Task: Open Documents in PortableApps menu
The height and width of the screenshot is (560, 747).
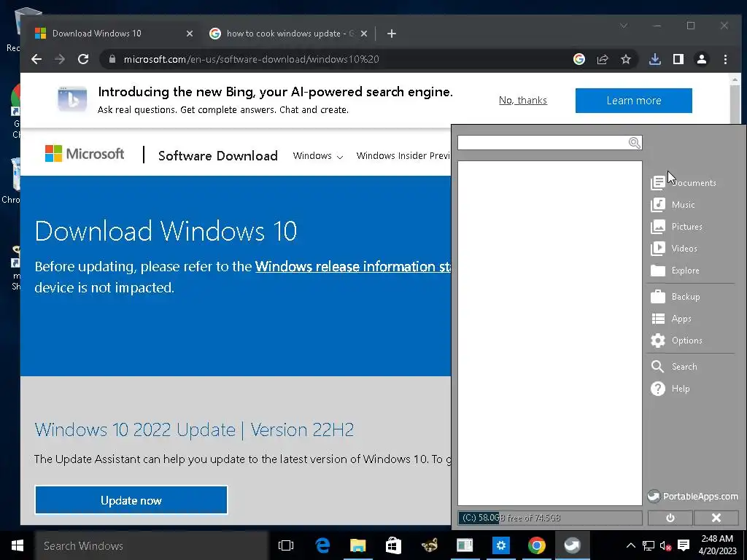Action: tap(683, 183)
